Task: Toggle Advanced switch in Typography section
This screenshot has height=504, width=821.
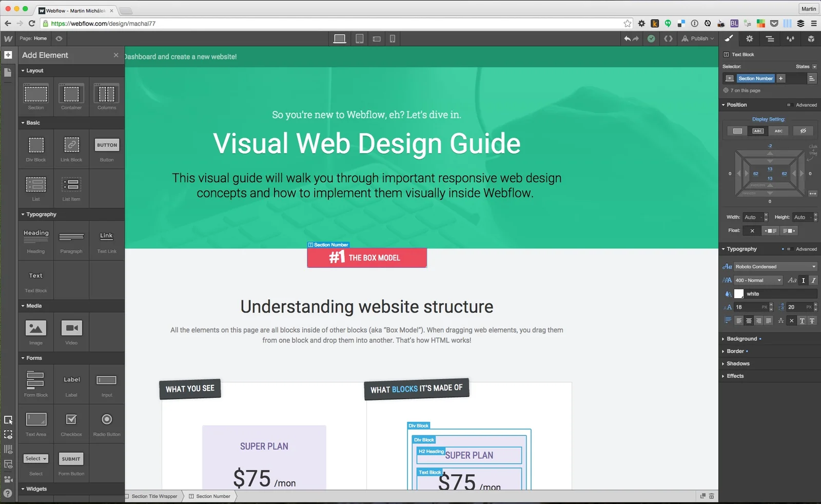Action: pos(789,249)
